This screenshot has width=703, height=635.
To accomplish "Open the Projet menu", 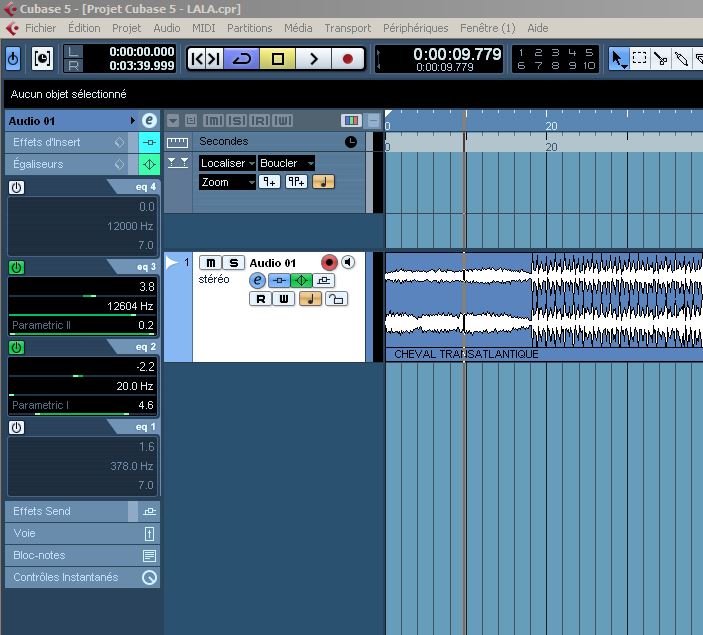I will click(x=126, y=28).
